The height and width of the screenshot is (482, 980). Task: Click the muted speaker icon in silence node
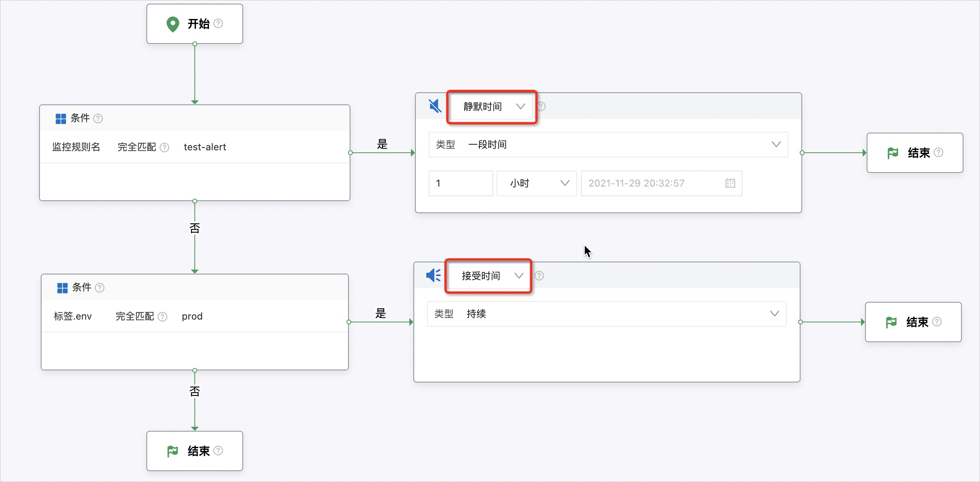[x=435, y=106]
